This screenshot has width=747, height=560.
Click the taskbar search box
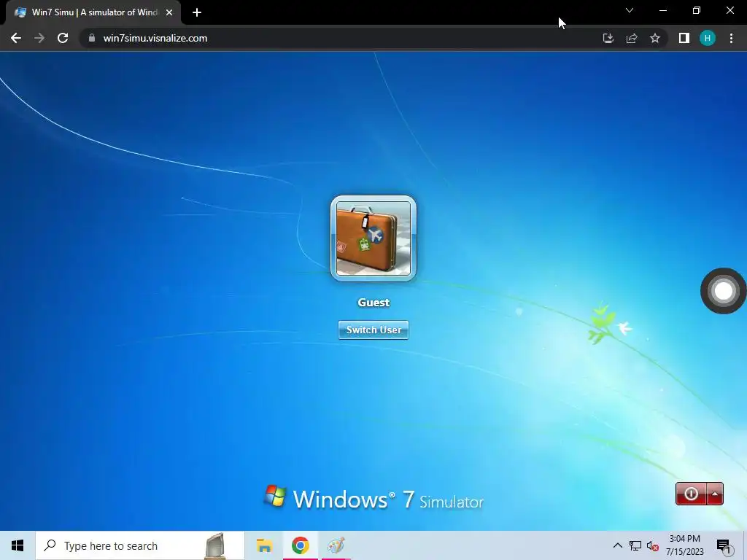pyautogui.click(x=140, y=545)
